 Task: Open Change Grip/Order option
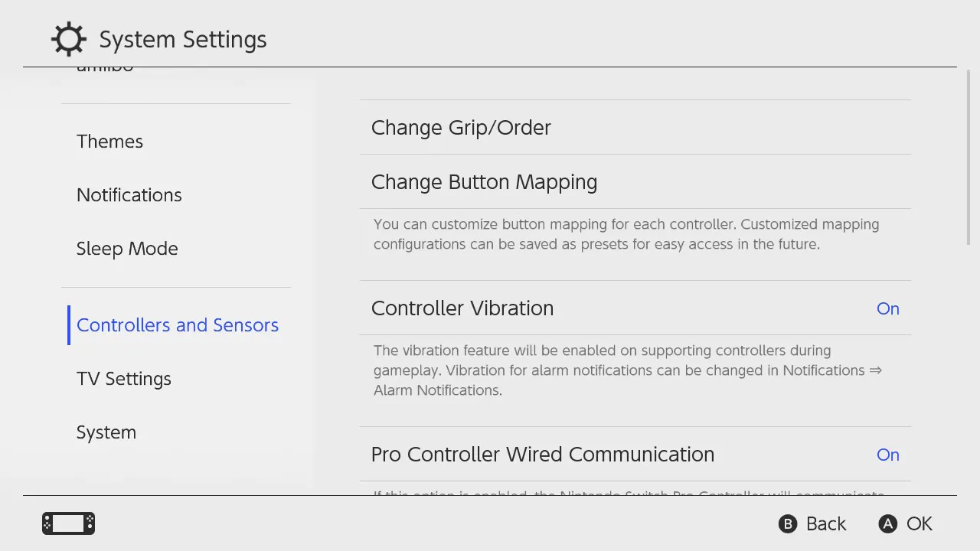pyautogui.click(x=461, y=128)
